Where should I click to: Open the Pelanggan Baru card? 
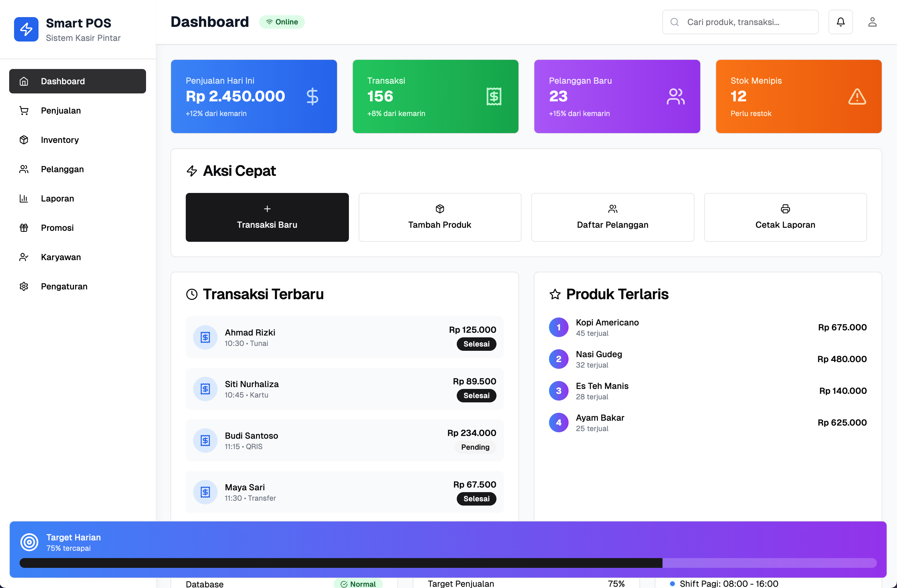617,96
